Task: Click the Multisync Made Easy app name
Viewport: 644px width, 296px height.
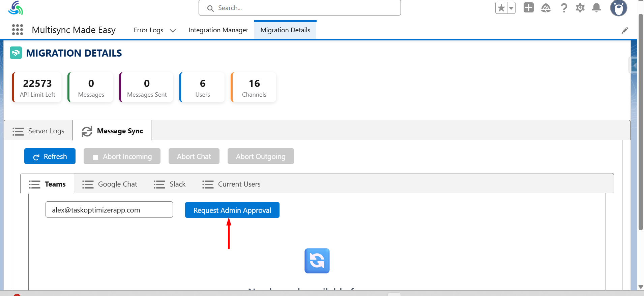Action: (x=74, y=30)
